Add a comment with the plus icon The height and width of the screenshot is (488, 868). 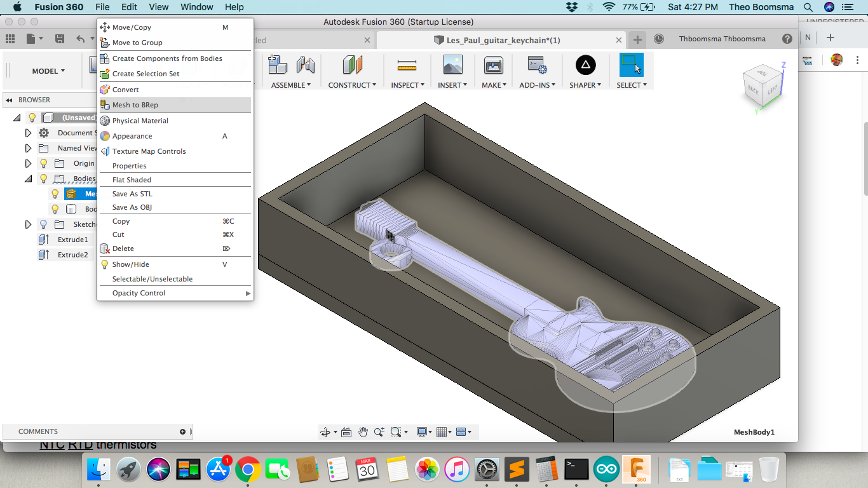pyautogui.click(x=182, y=431)
